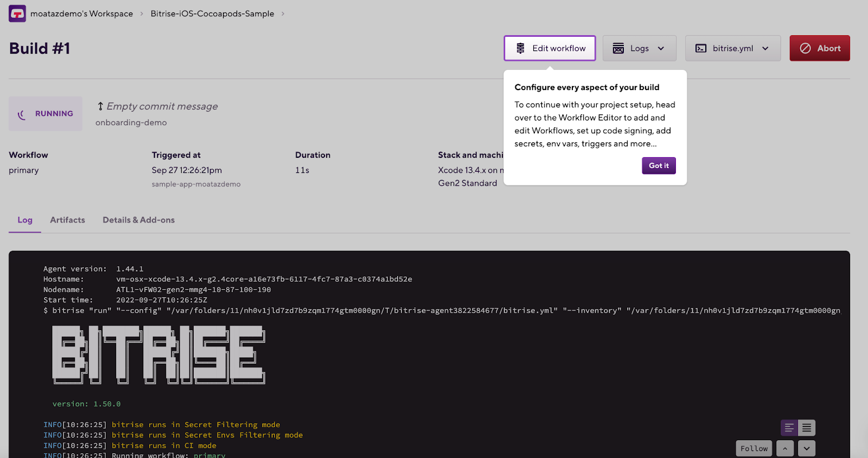Abort the running build
The image size is (868, 458).
[x=819, y=48]
